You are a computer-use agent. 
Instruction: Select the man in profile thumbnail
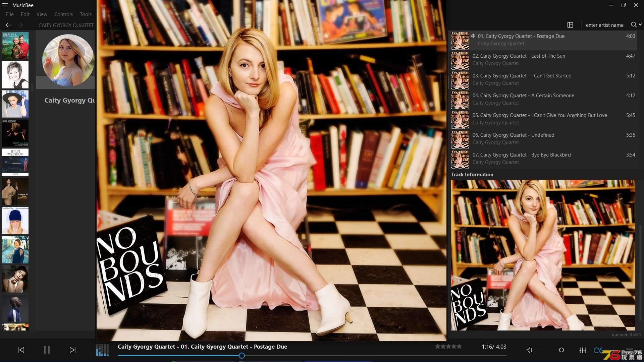pos(15,308)
